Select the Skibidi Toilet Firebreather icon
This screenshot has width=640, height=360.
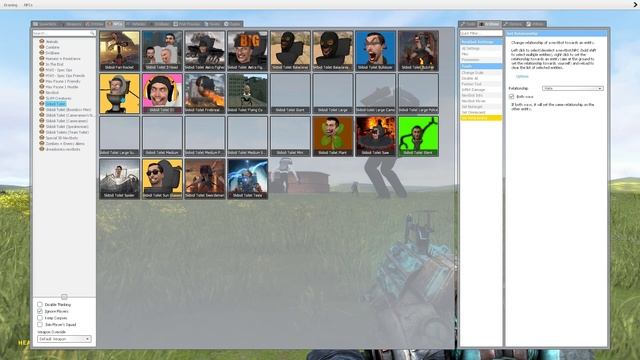[204, 93]
